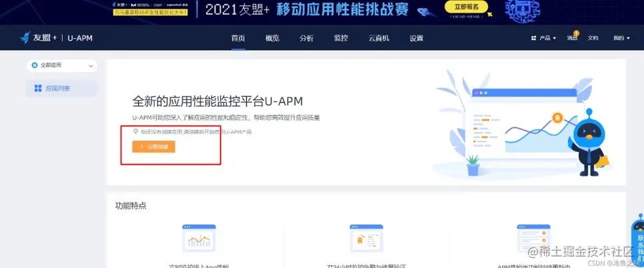Click the checklist feature icon

pos(533,237)
